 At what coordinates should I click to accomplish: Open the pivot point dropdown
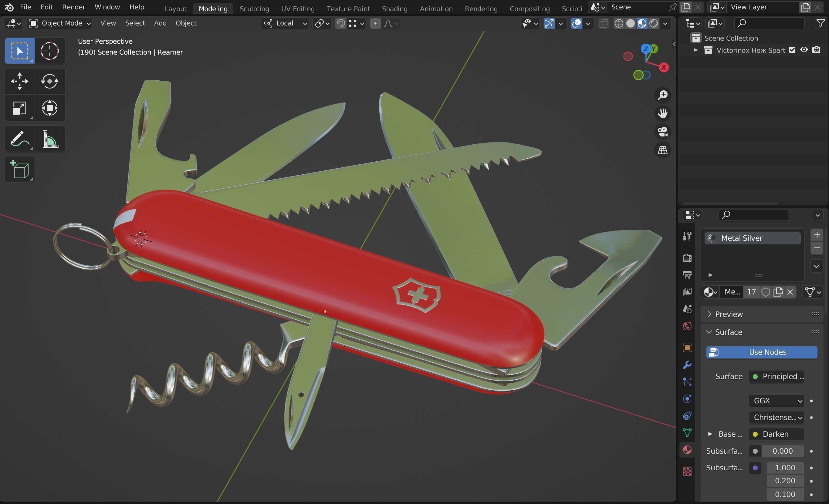point(322,23)
